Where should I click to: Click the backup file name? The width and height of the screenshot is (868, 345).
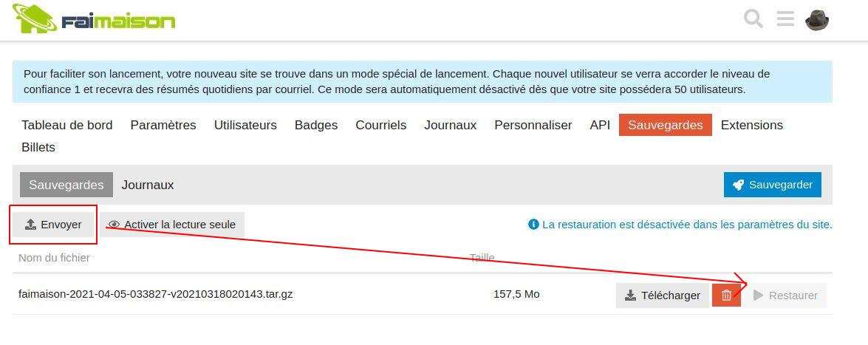pos(156,294)
